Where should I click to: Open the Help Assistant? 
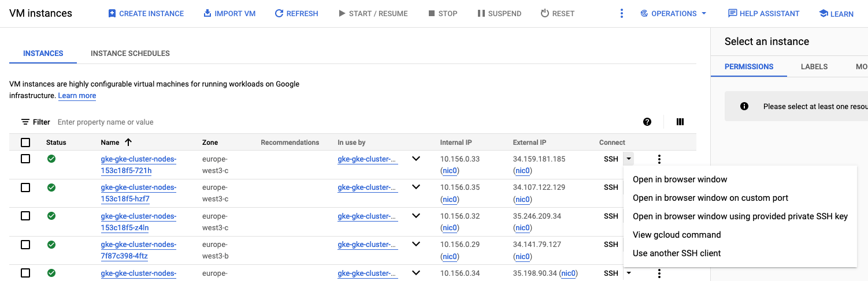tap(763, 13)
